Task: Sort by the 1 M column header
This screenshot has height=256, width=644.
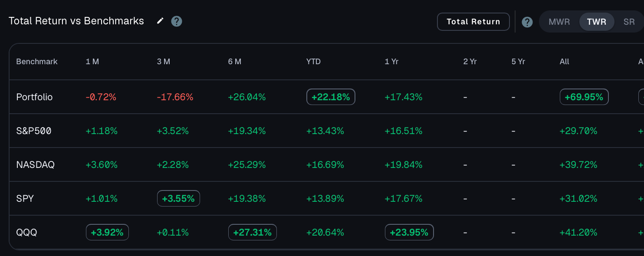Action: [x=92, y=62]
